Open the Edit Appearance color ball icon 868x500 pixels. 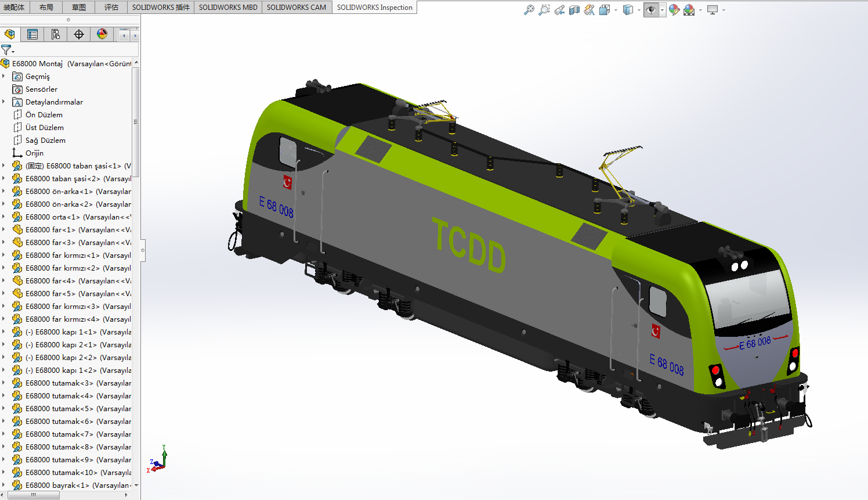coord(674,10)
